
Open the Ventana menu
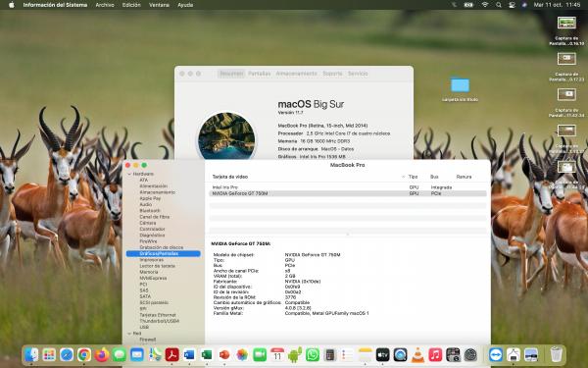tap(159, 5)
